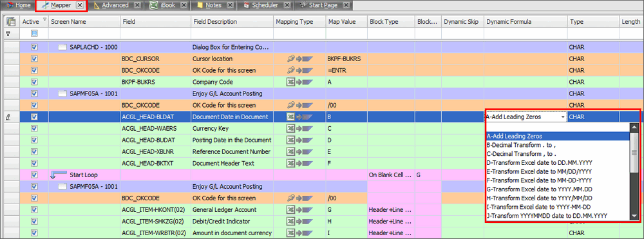Click the Screen Name filter row cell
Viewport: 644px width, 239px height.
click(84, 33)
